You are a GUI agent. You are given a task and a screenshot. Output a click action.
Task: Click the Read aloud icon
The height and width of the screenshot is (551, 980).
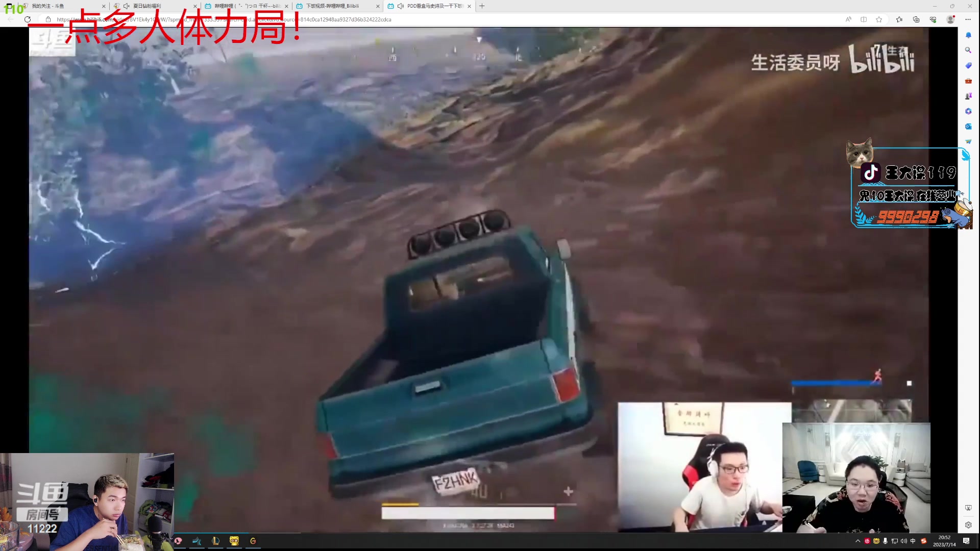(x=848, y=19)
